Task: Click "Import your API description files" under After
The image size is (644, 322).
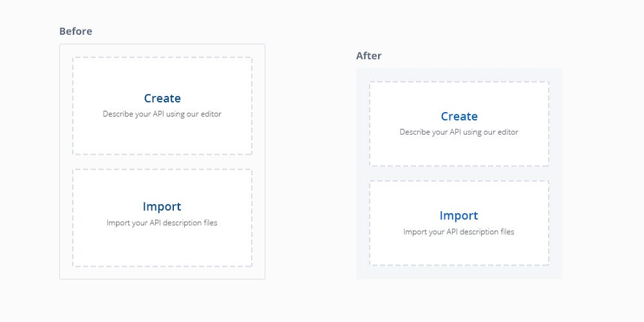Action: coord(459,232)
